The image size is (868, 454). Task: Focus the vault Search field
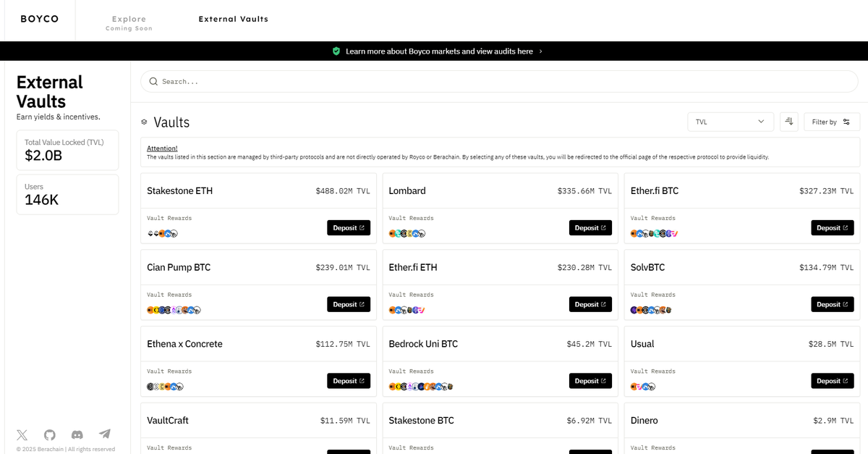[x=499, y=81]
